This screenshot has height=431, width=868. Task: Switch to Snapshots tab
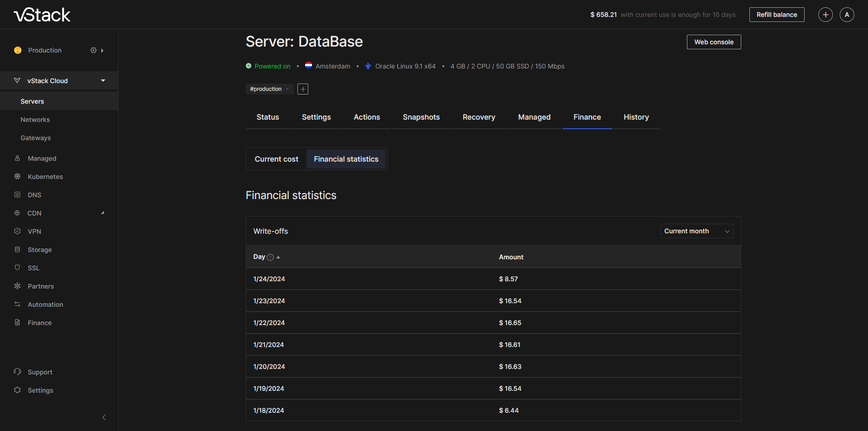pyautogui.click(x=421, y=117)
